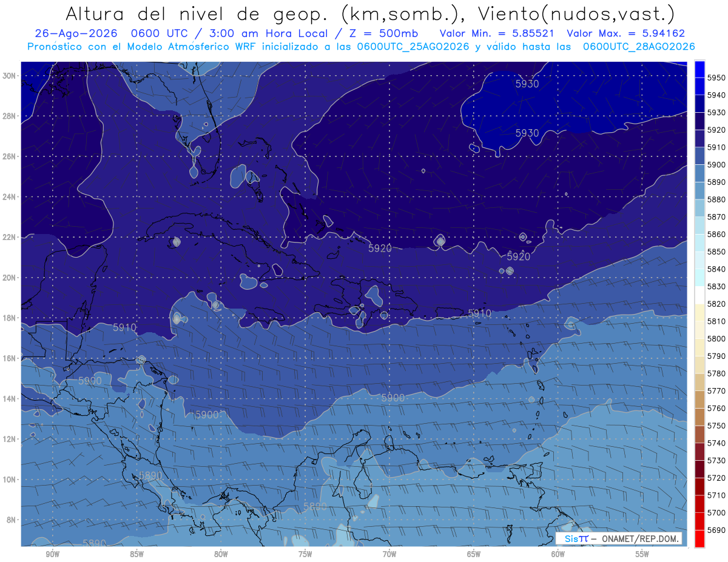
Task: Click the chart title "Altura del nivel de geop."
Action: coord(196,13)
